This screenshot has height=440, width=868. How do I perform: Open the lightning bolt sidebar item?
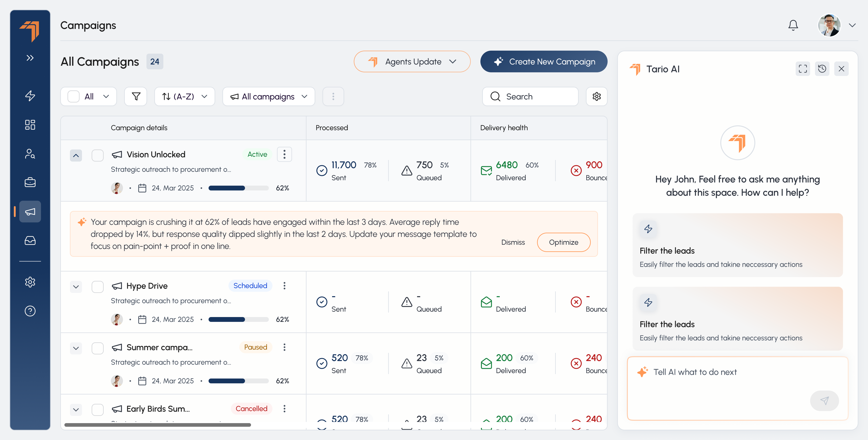(30, 96)
